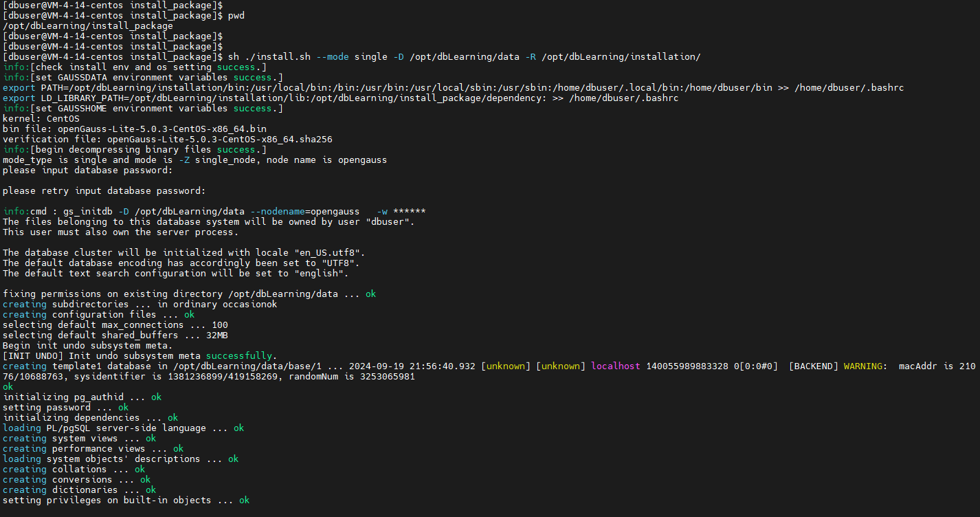Click 'default text search configuration' "english" line
The image size is (980, 517).
(176, 273)
